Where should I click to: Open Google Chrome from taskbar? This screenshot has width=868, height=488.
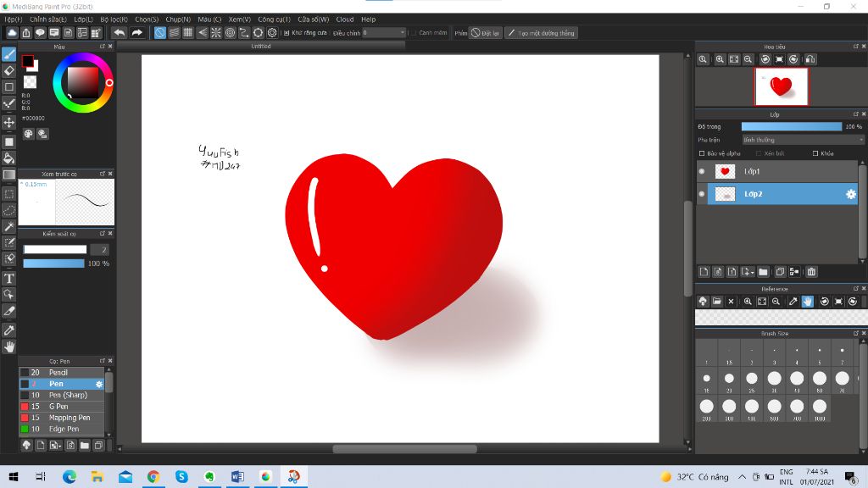click(x=153, y=476)
